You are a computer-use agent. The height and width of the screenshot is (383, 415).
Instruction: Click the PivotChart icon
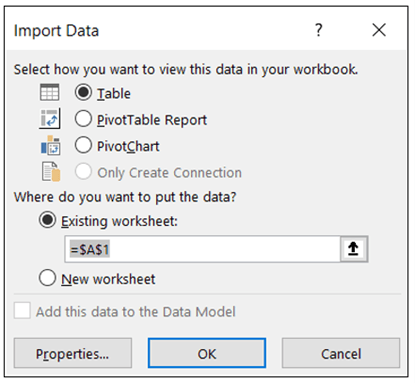pyautogui.click(x=50, y=145)
